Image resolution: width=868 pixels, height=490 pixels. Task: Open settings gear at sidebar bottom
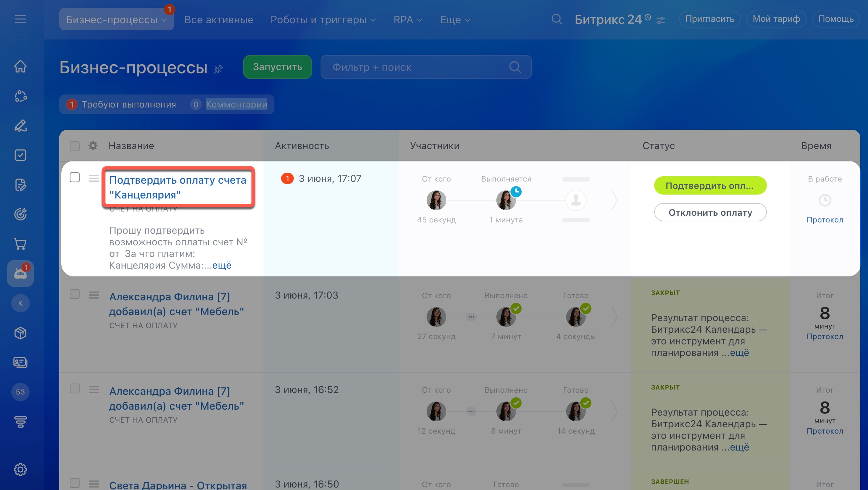pos(20,470)
